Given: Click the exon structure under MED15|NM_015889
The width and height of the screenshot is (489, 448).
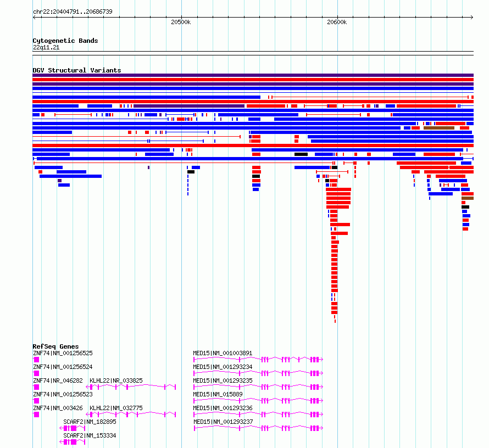Looking at the screenshot, I should pyautogui.click(x=258, y=401).
